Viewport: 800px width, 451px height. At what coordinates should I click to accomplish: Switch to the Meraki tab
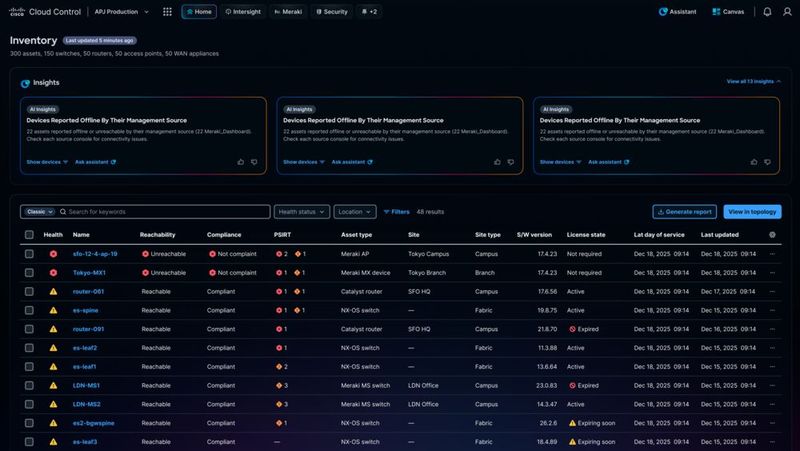(x=288, y=12)
